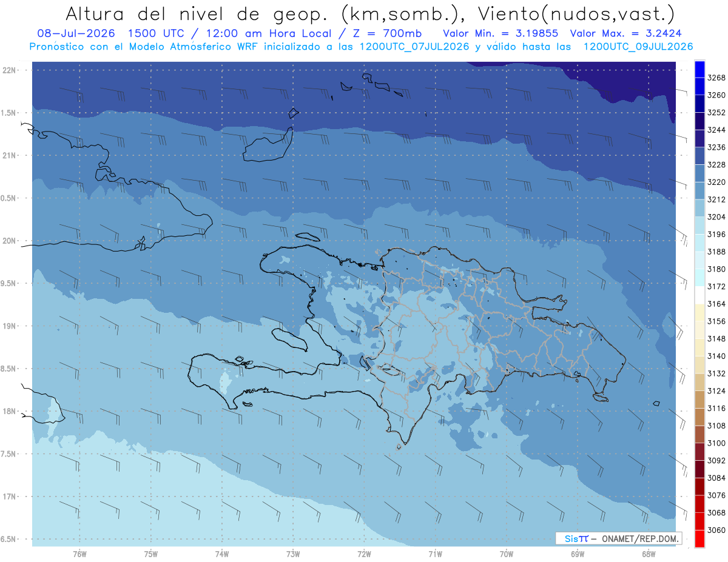Click the '74W' longitude label

(x=222, y=554)
